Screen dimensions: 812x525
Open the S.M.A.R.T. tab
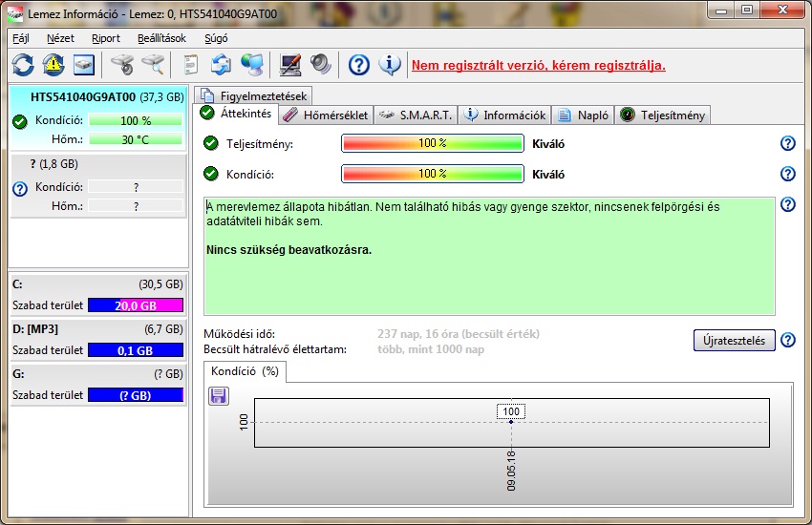[416, 115]
